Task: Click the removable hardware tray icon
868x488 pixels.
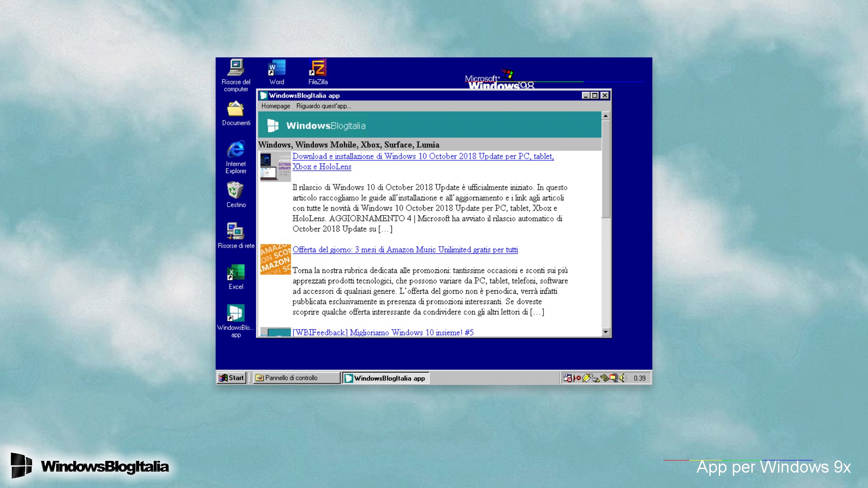Action: point(604,378)
